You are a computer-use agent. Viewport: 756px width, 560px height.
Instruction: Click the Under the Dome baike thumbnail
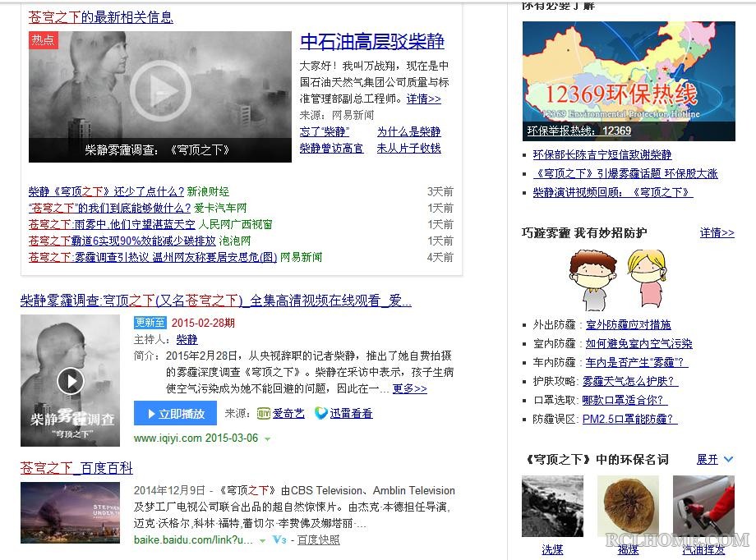point(71,512)
